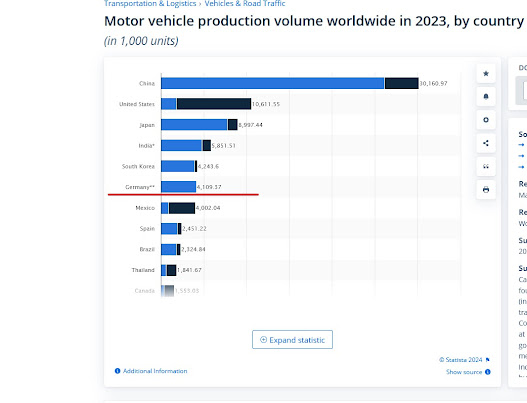Click the South Korea label
Screen dimensions: 527x403
tap(138, 166)
